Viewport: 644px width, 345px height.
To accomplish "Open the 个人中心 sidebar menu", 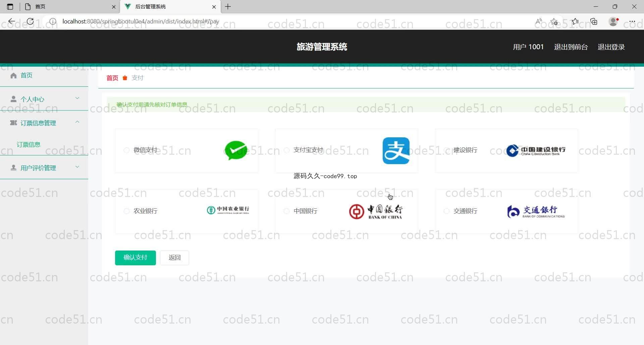I will click(x=44, y=99).
